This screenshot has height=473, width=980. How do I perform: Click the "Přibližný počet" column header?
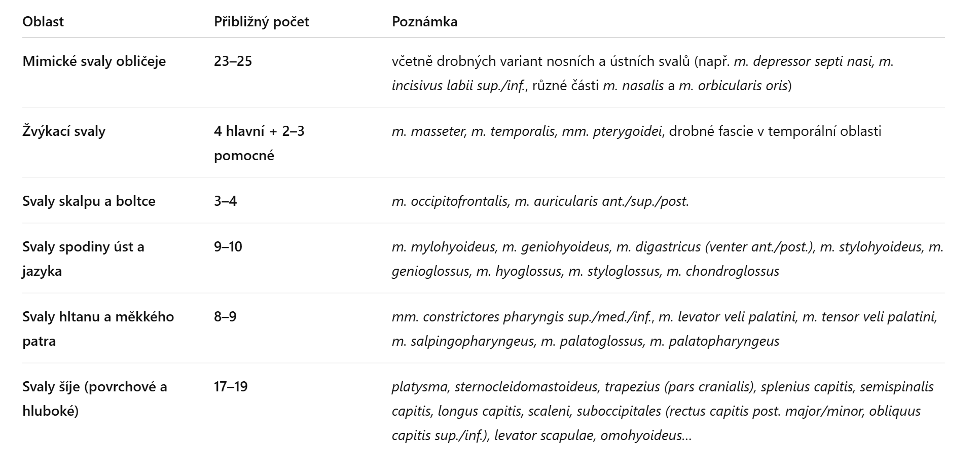[x=261, y=22]
